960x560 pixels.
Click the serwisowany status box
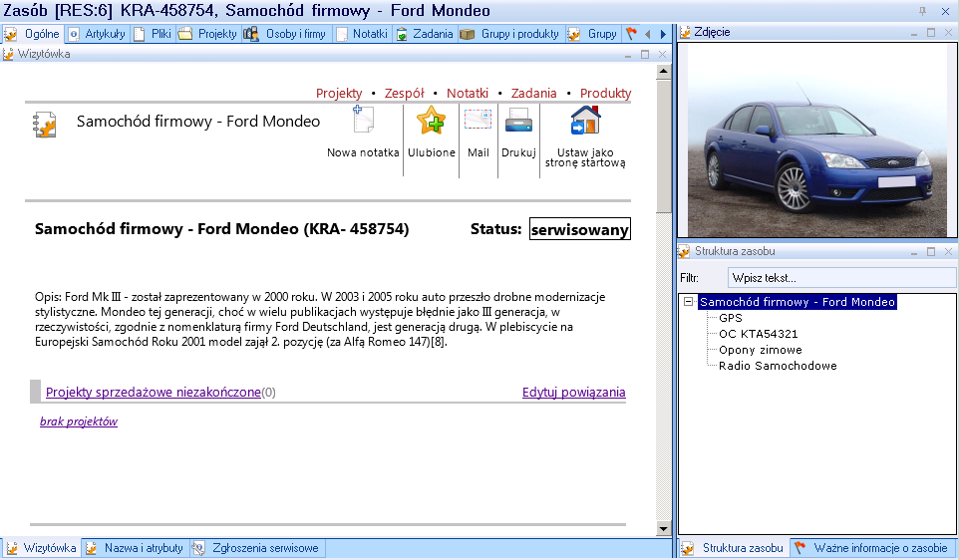click(x=580, y=229)
